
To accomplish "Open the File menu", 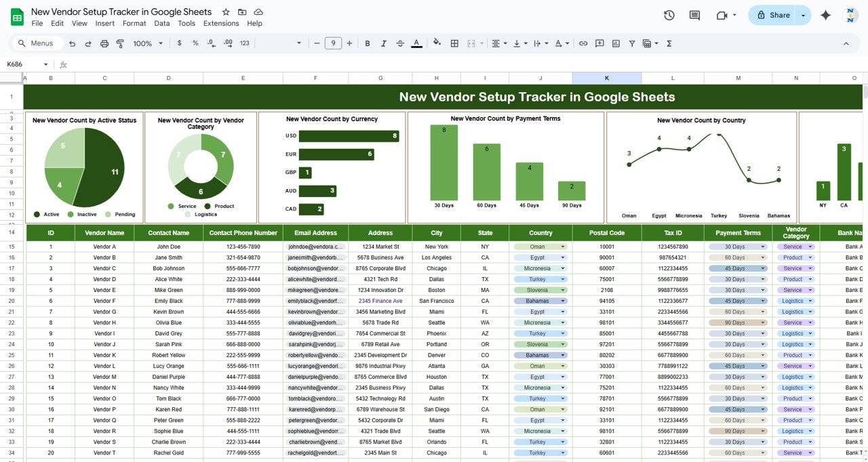I will [x=37, y=23].
